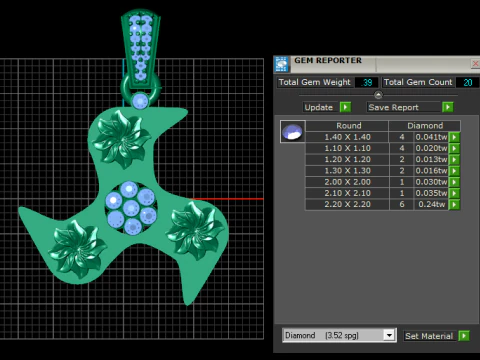Click the 0.24tw weight cell
The image size is (480, 360).
[x=431, y=204]
